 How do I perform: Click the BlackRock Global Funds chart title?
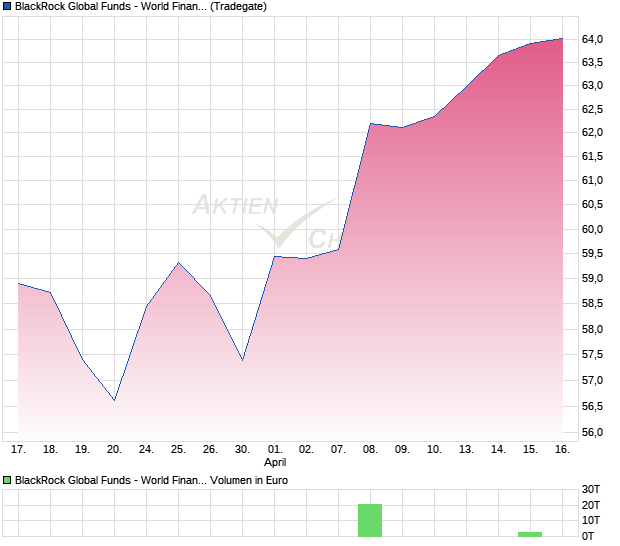tap(140, 7)
